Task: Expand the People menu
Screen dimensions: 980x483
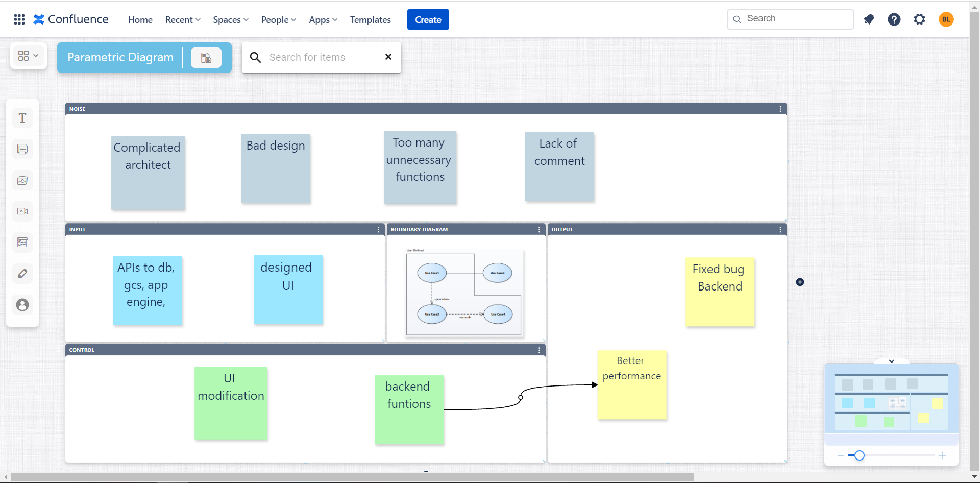Action: [x=279, y=20]
